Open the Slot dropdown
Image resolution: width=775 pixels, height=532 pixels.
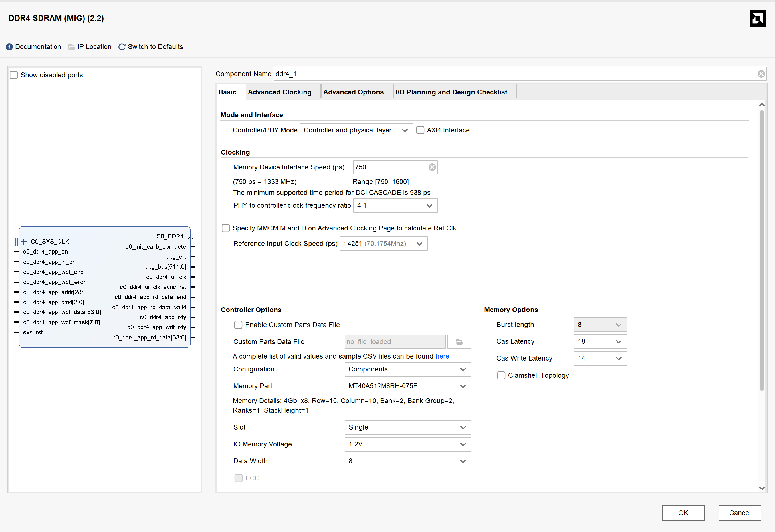click(x=407, y=427)
